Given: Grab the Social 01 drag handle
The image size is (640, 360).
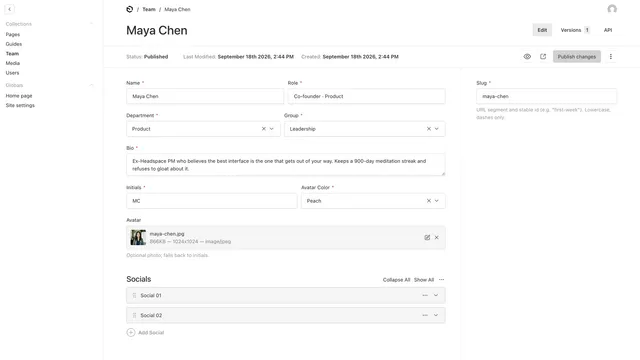Looking at the screenshot, I should click(134, 295).
